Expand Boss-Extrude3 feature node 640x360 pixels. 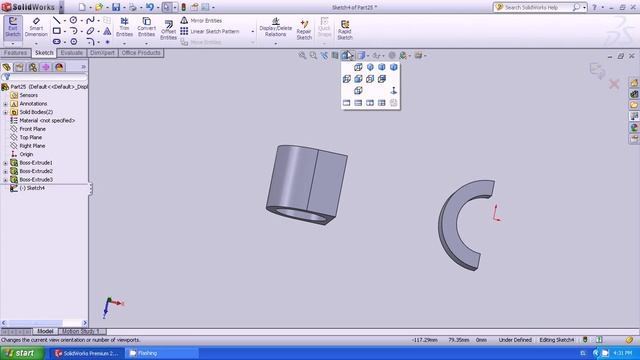point(5,180)
